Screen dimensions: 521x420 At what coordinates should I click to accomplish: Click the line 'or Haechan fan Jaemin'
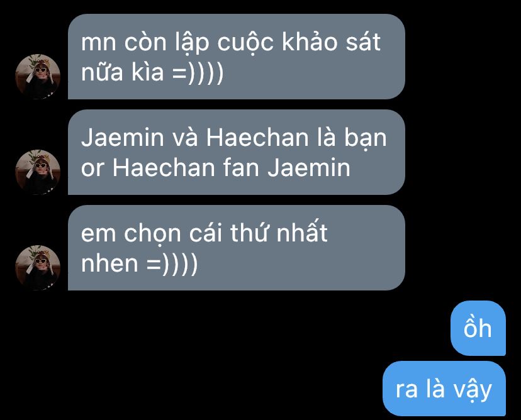point(216,167)
